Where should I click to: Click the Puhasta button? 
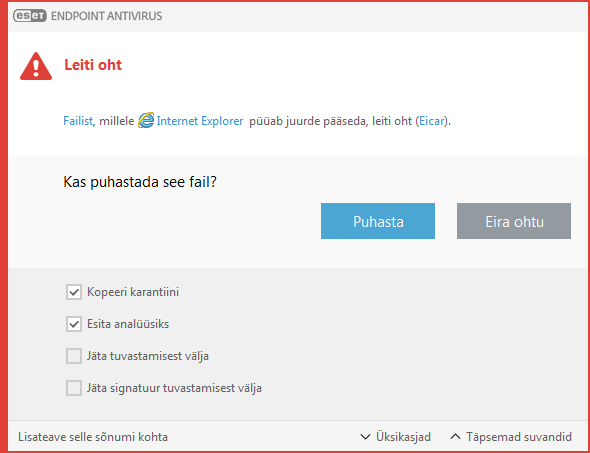[378, 221]
